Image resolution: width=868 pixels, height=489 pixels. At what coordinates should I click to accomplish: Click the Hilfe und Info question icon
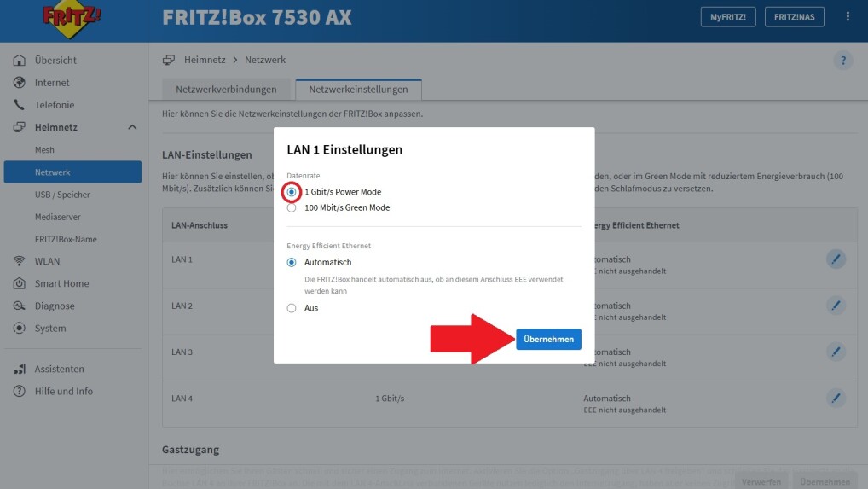(x=20, y=391)
